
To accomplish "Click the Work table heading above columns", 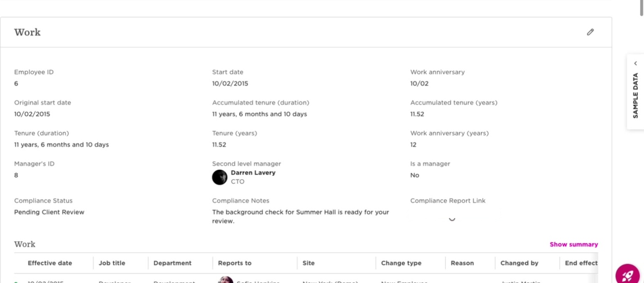I will pyautogui.click(x=25, y=244).
